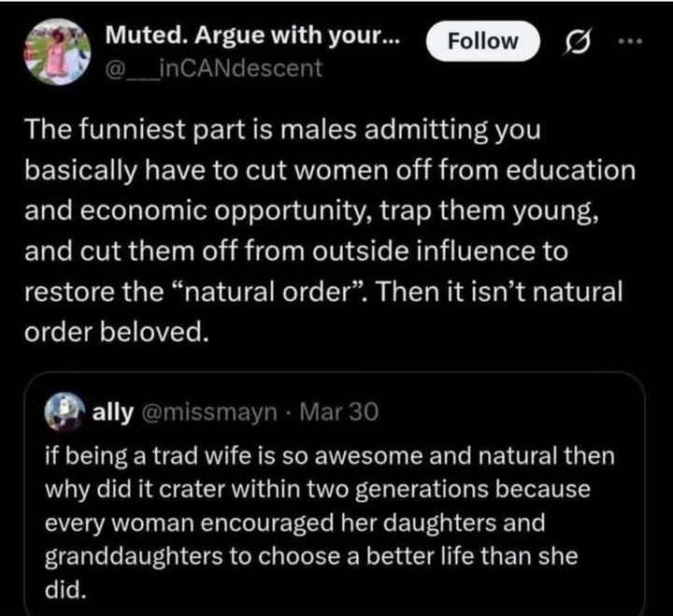Click the word "did." ending quoted post
Viewport: 673px width, 616px height.
click(x=59, y=588)
